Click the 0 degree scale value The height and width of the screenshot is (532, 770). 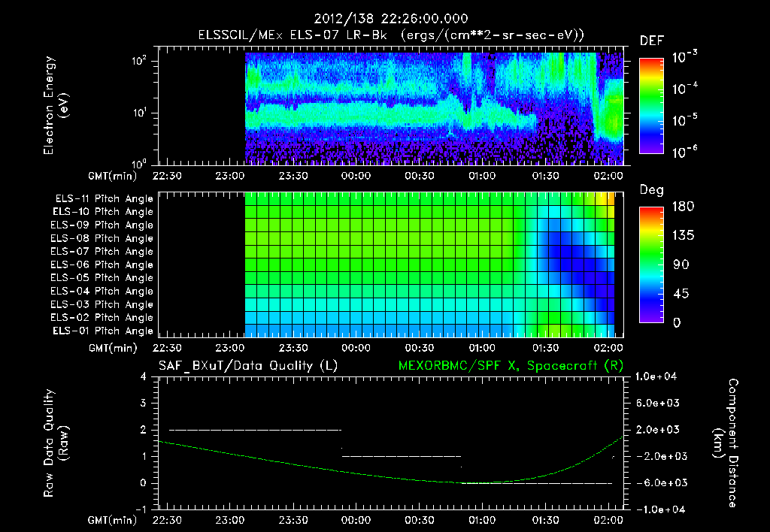677,322
